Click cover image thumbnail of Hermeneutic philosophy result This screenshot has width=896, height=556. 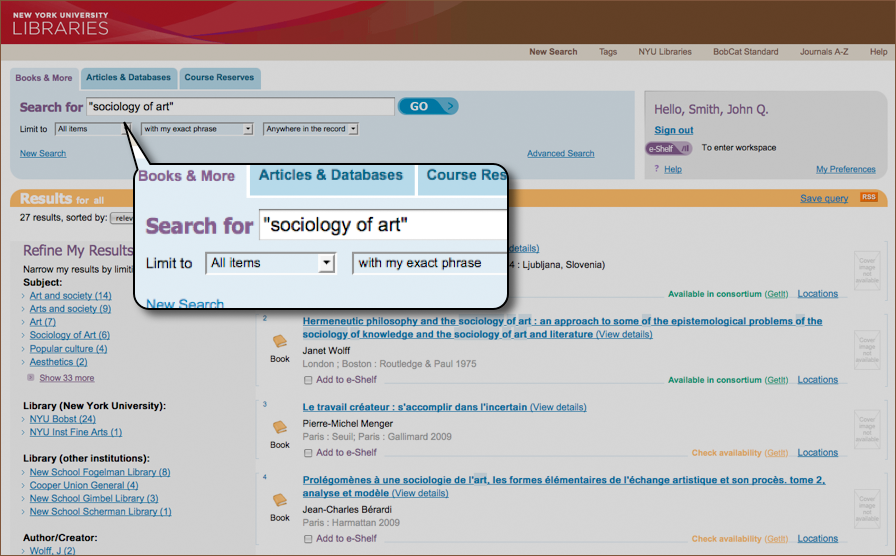click(867, 350)
